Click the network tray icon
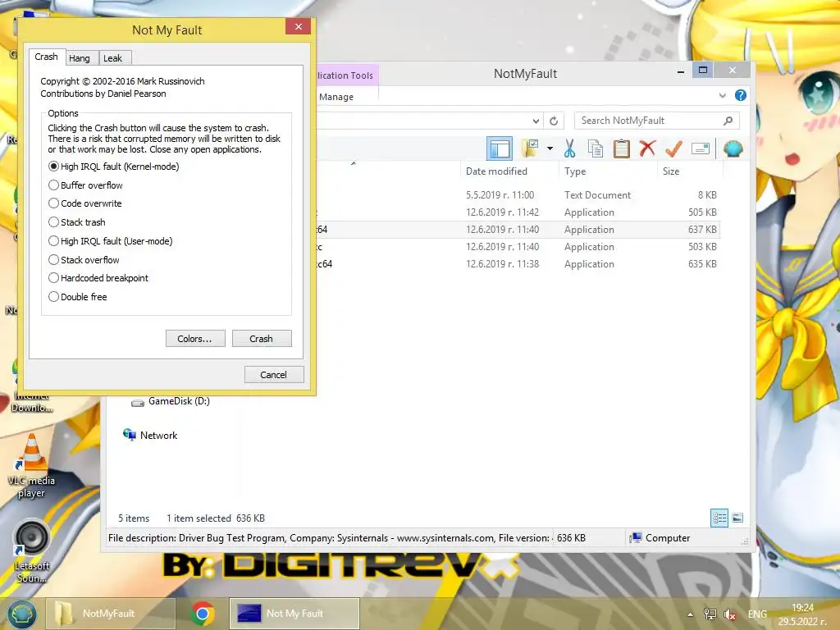840x630 pixels. (x=710, y=614)
